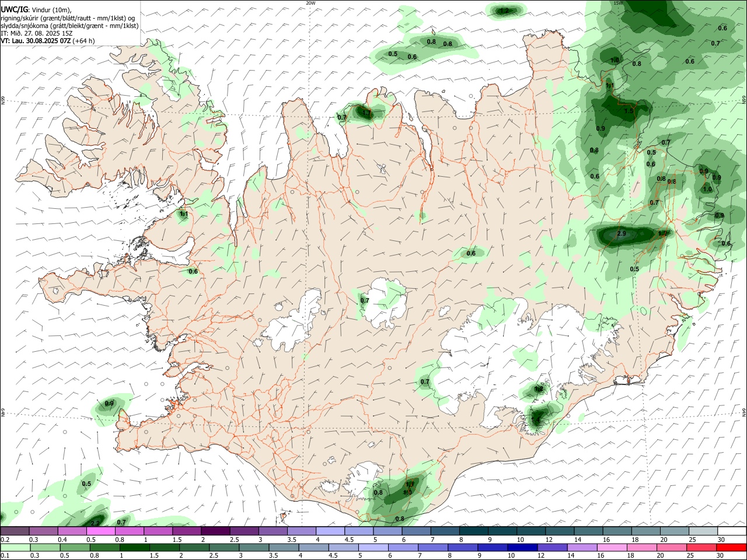Click the dark purple 2 swatch in upper legend row

point(215,531)
